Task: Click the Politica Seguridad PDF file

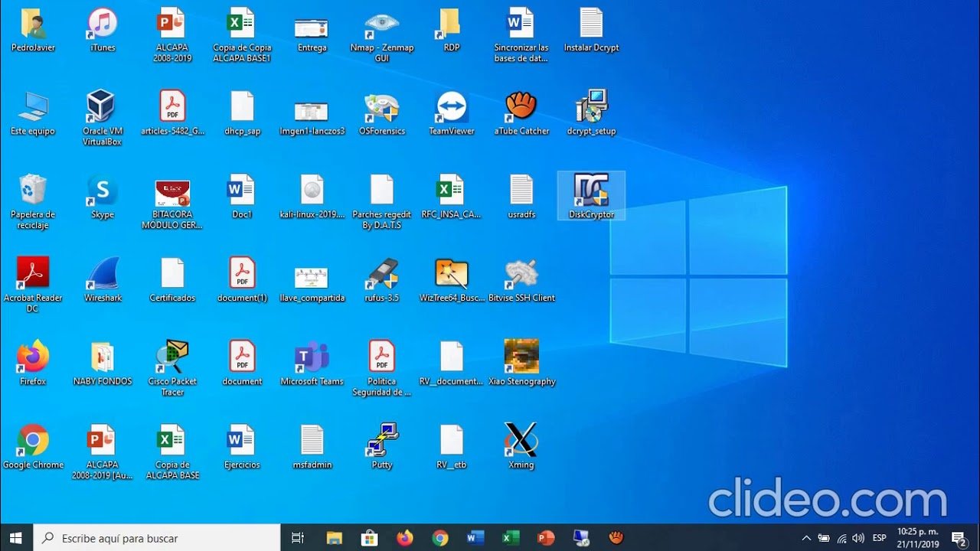Action: click(381, 369)
